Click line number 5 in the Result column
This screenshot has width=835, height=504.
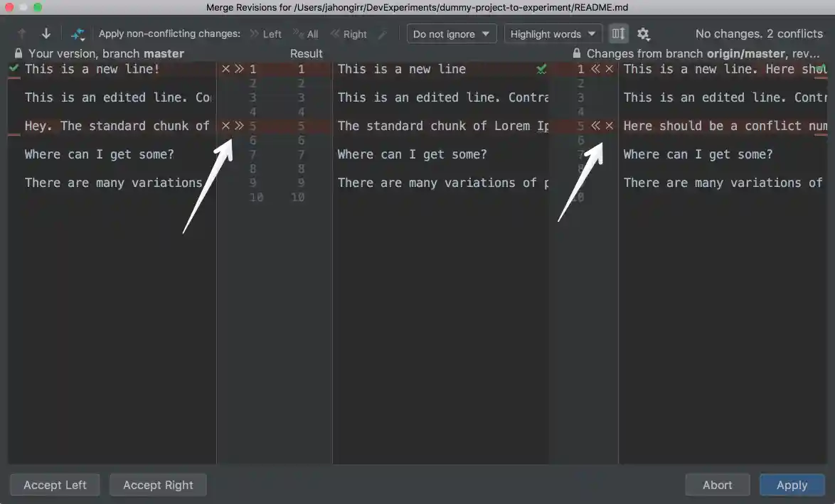point(301,126)
